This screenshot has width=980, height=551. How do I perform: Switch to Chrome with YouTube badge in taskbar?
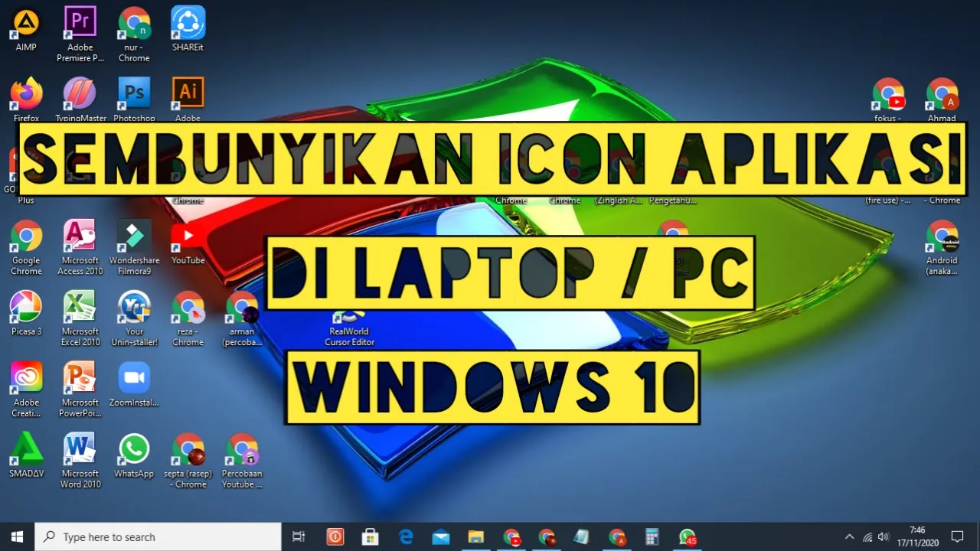pyautogui.click(x=511, y=537)
